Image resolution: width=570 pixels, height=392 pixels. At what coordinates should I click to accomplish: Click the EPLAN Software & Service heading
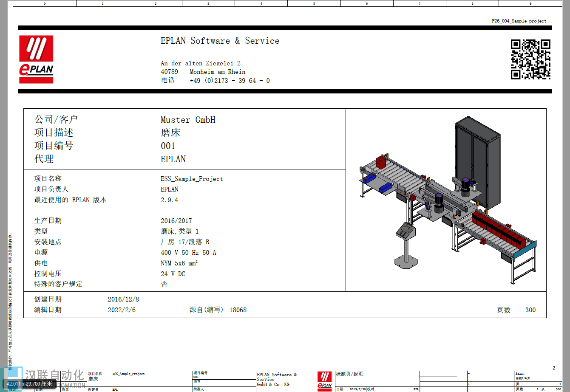point(220,41)
